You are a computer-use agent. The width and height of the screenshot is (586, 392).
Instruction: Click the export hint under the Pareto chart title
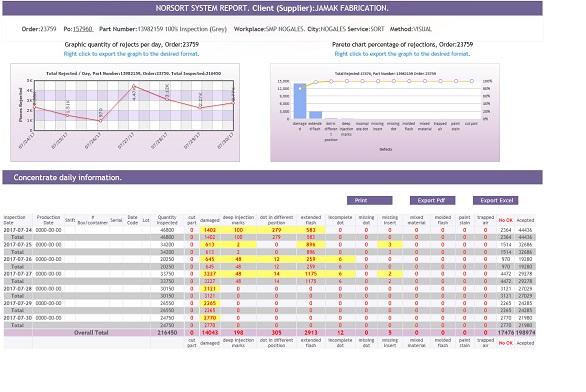pyautogui.click(x=402, y=54)
